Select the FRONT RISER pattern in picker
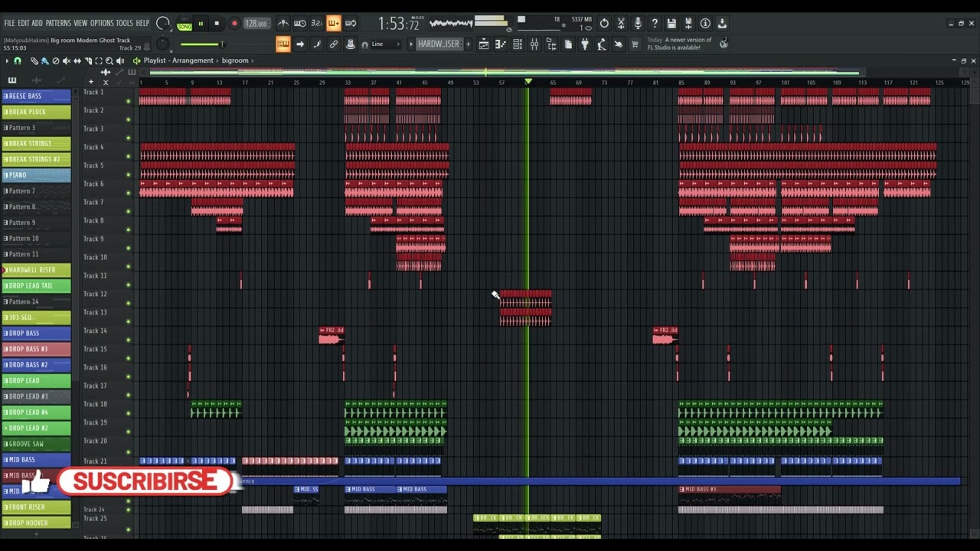The height and width of the screenshot is (551, 980). click(37, 507)
